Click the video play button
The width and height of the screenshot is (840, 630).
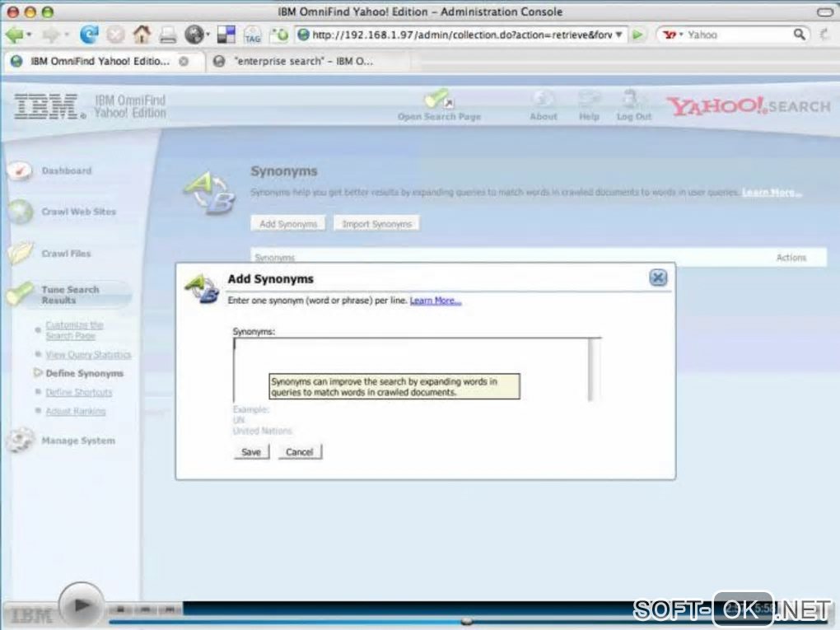[81, 605]
